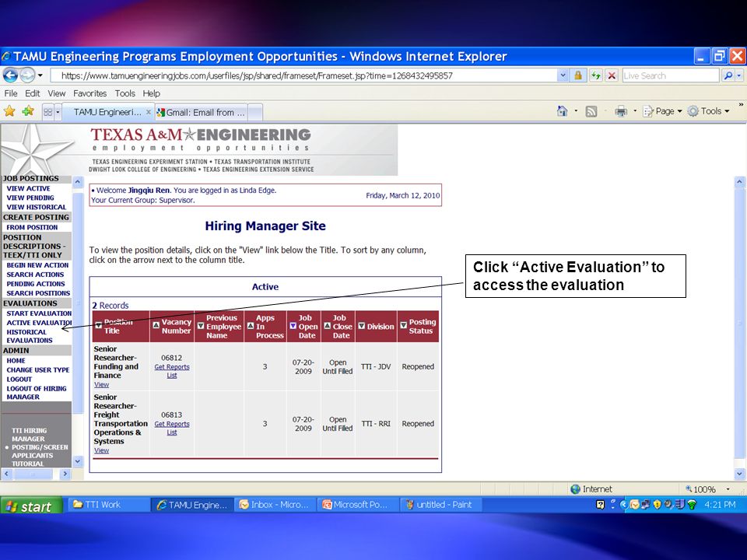Click SEARCH POSITIONS link
The image size is (747, 560).
click(x=38, y=293)
